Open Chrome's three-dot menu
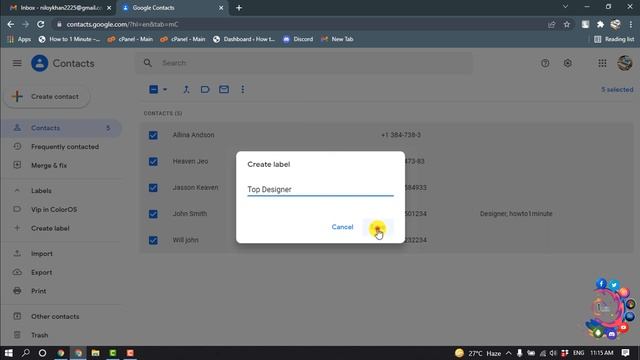The height and width of the screenshot is (360, 640). coord(631,24)
